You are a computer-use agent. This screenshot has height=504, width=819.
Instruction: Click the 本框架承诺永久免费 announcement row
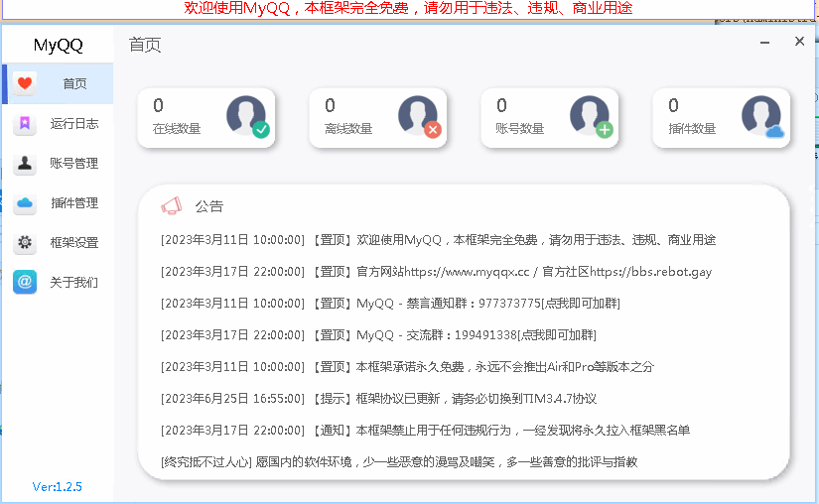[407, 367]
